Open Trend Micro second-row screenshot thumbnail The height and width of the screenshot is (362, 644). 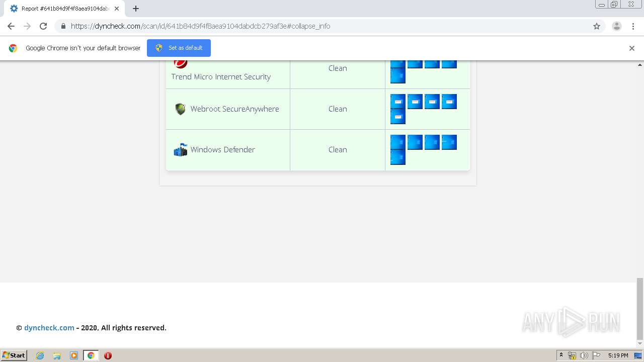(x=398, y=76)
